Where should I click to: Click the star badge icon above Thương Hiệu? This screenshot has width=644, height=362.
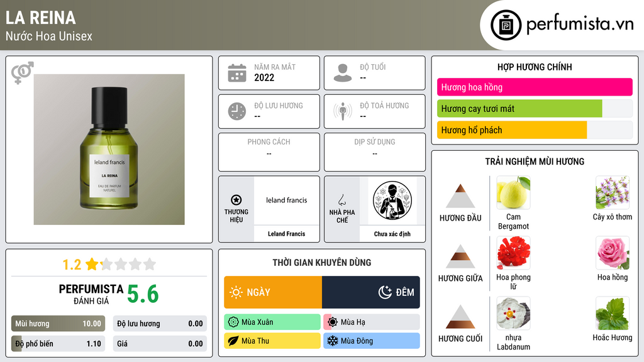click(x=236, y=200)
